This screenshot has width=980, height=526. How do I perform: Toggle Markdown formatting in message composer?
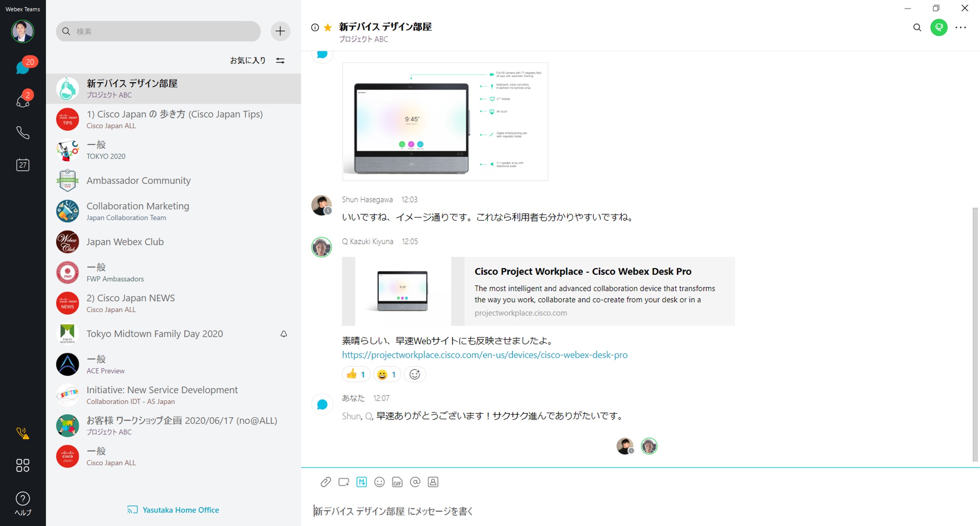[361, 482]
